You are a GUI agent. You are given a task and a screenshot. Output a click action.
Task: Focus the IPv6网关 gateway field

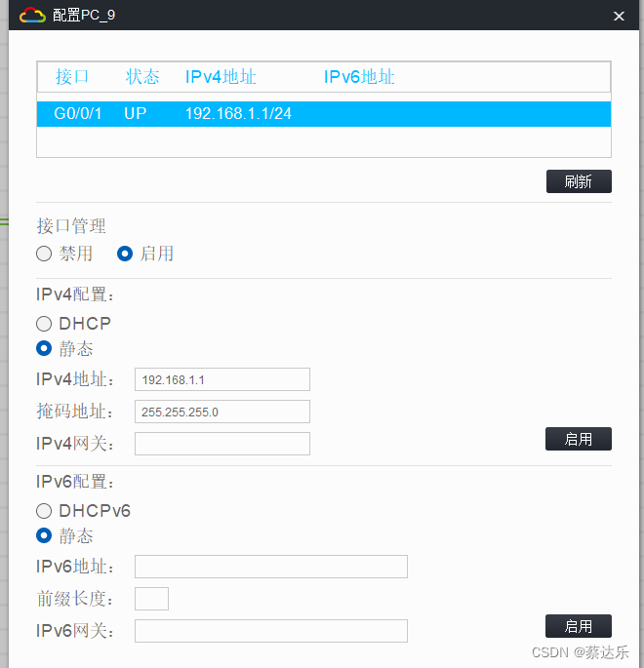tap(271, 631)
